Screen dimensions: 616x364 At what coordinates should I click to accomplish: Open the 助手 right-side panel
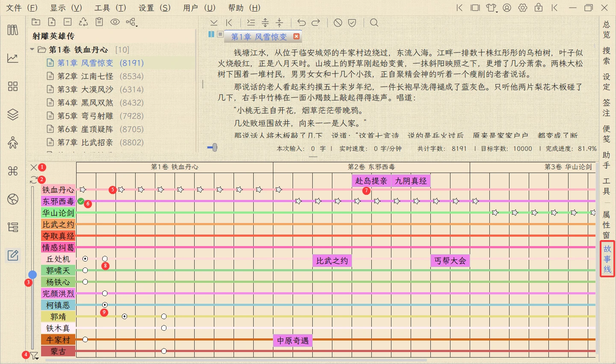(x=607, y=160)
